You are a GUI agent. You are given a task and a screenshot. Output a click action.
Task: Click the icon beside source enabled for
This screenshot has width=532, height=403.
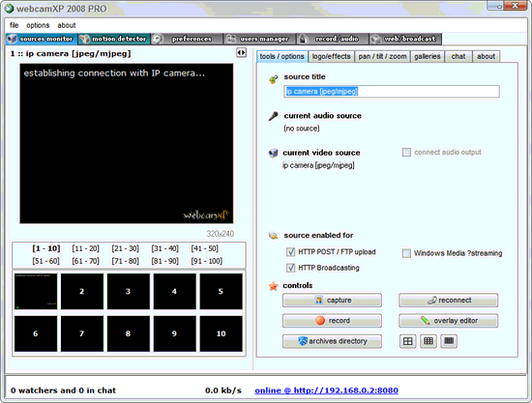(x=273, y=236)
